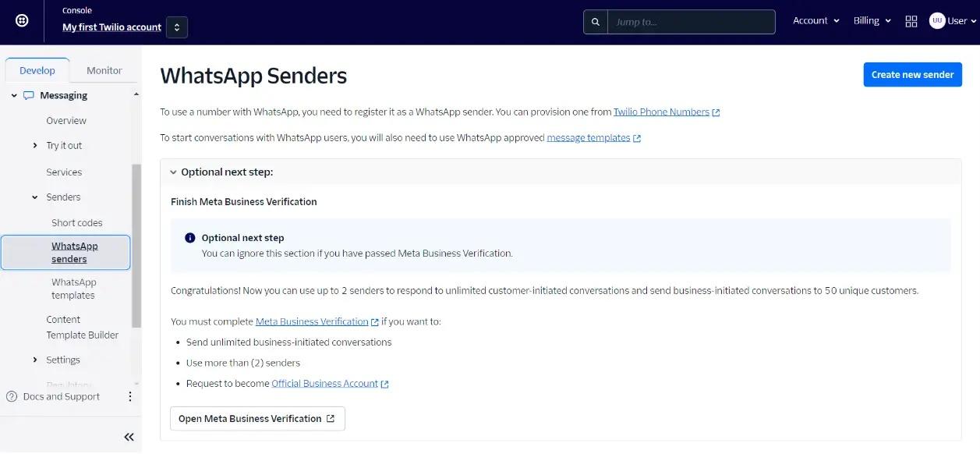This screenshot has height=454, width=980.
Task: Follow the Twilio Phone Numbers link
Action: pyautogui.click(x=661, y=112)
